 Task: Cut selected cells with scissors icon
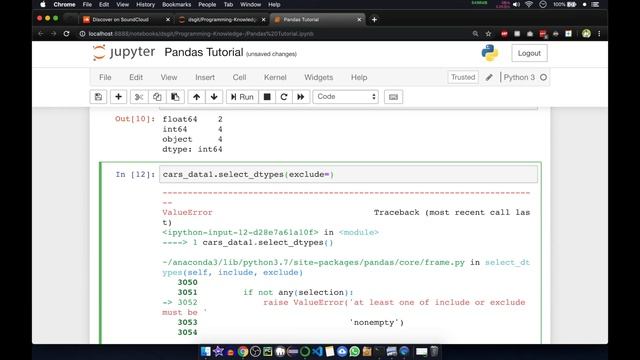(x=139, y=97)
